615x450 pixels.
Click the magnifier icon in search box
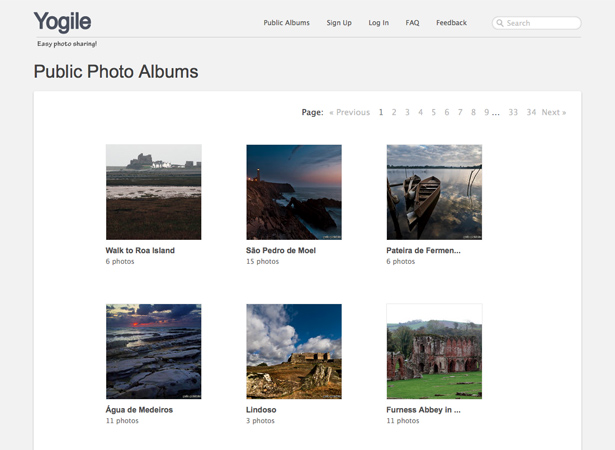click(500, 23)
